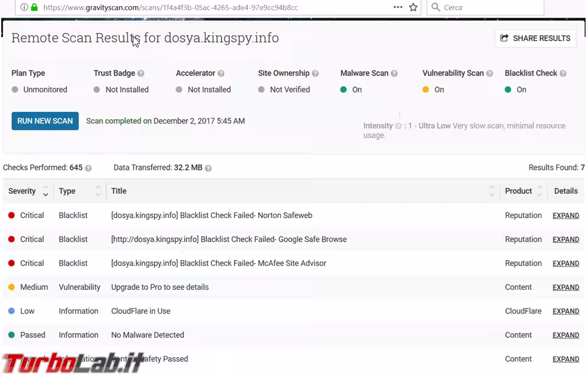The height and width of the screenshot is (375, 588).
Task: Sort results by Severity column
Action: pos(45,191)
